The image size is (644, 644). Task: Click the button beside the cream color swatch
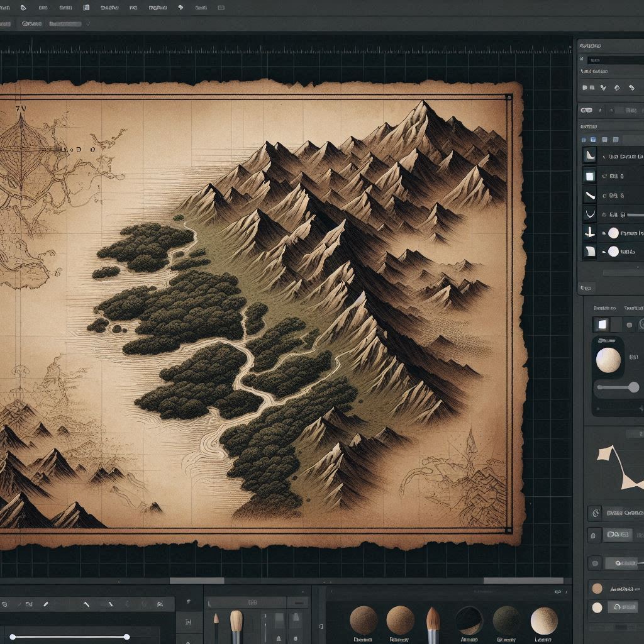coord(623,607)
